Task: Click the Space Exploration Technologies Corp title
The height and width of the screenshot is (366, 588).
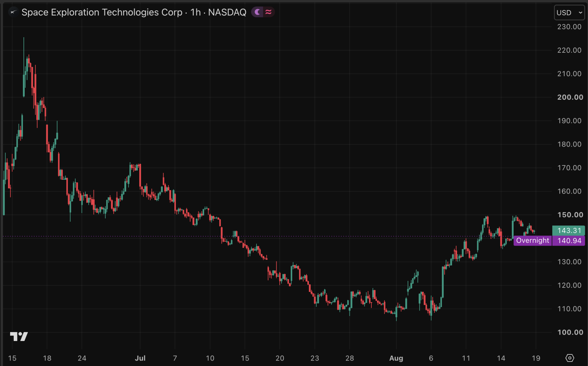Action: coord(102,12)
